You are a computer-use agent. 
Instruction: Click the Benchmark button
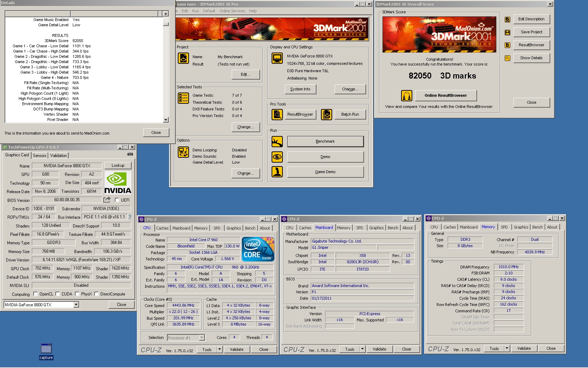(325, 142)
